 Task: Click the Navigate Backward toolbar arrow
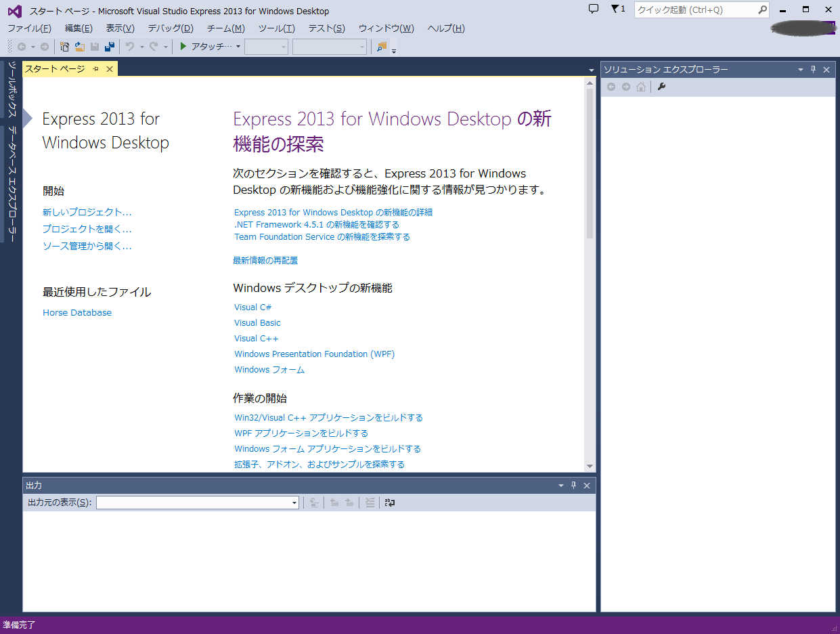[22, 47]
